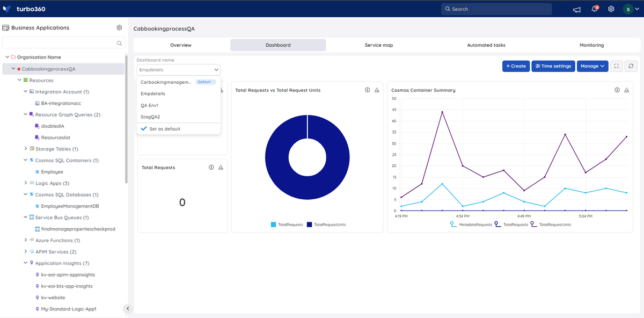Switch to the Service map tab
The height and width of the screenshot is (318, 644).
(379, 45)
